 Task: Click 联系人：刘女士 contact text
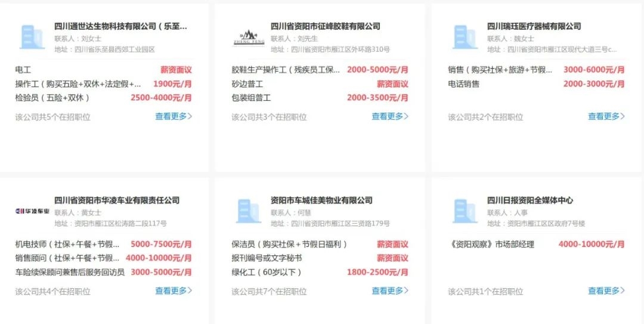coord(78,39)
